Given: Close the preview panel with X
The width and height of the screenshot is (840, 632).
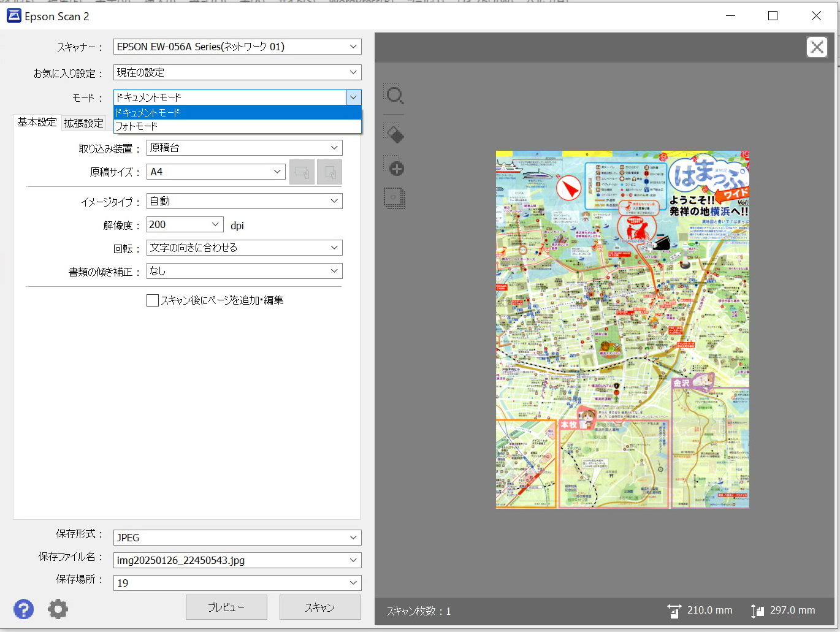Looking at the screenshot, I should coord(817,47).
